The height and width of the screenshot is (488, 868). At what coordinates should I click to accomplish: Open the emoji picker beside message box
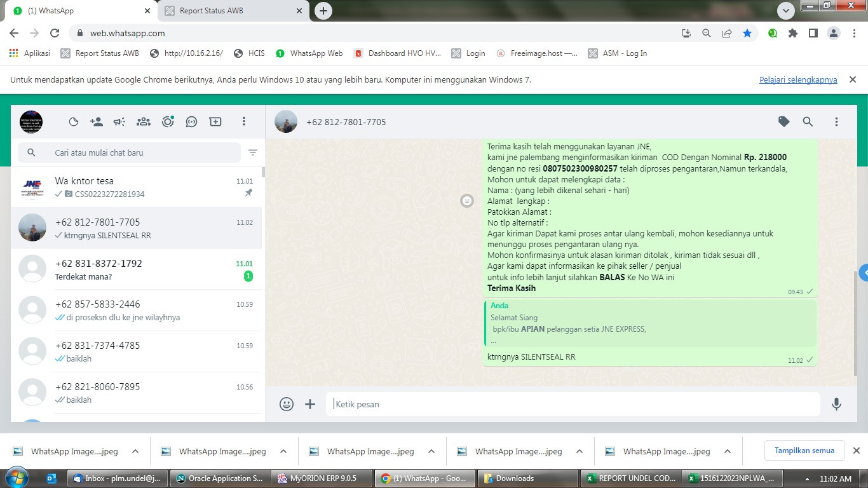(x=287, y=404)
